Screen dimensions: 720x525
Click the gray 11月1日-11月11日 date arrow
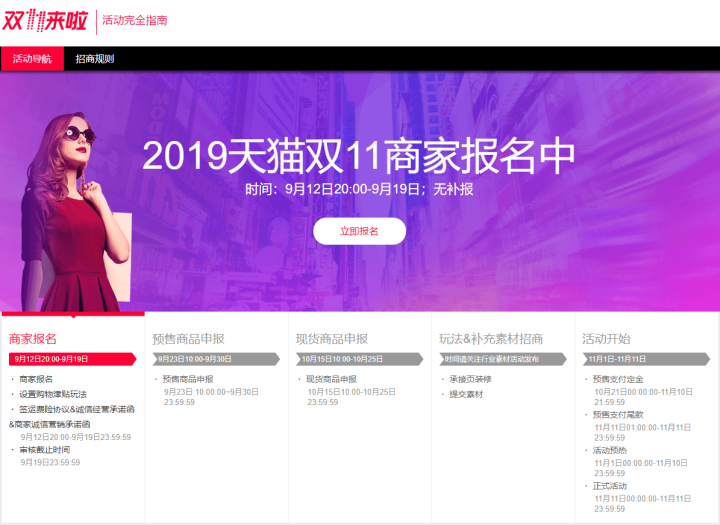[x=646, y=359]
